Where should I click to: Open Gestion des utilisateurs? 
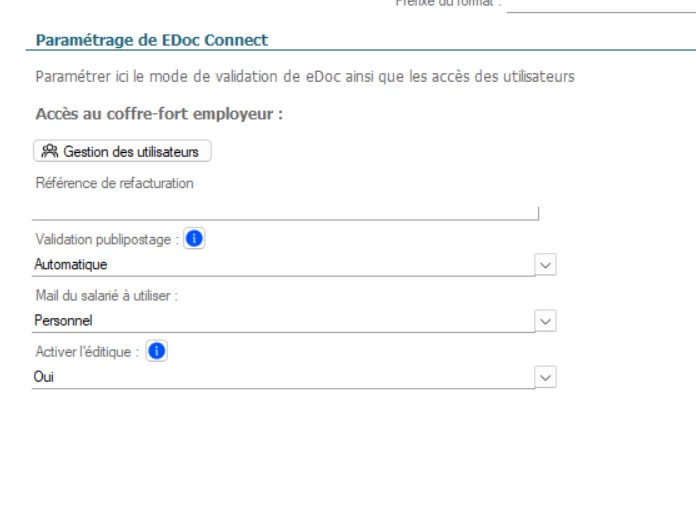point(122,152)
